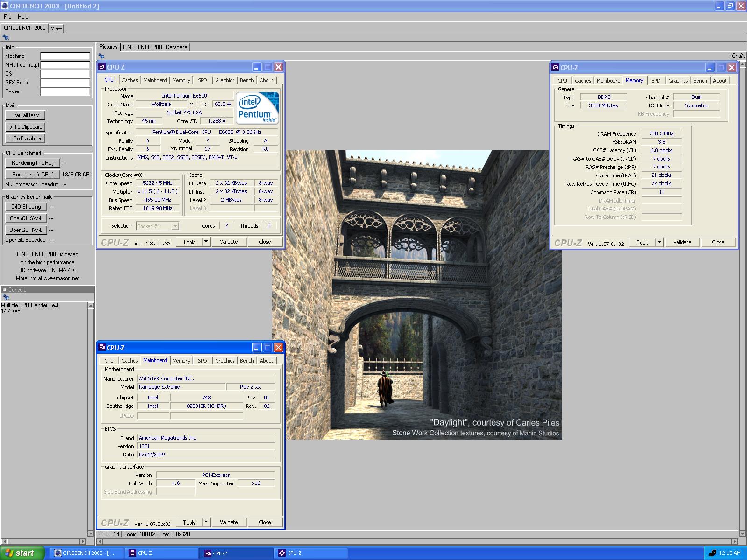This screenshot has width=747, height=560.
Task: Click the Core Speed value 5232.45 MHz
Action: pos(158,183)
